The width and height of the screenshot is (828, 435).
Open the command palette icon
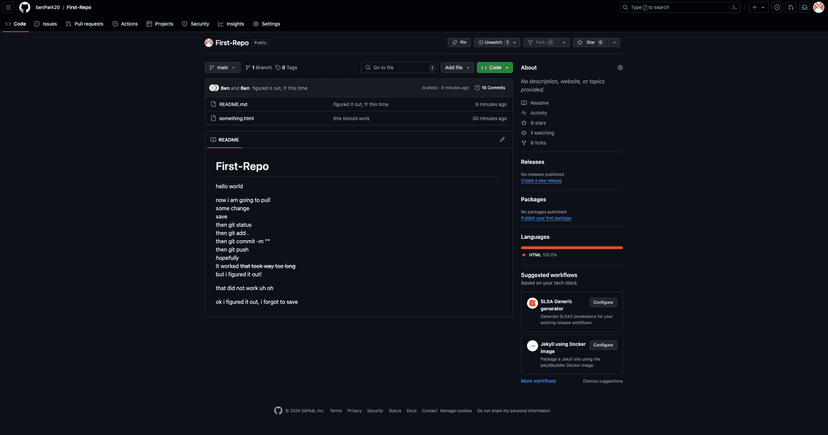click(x=735, y=7)
